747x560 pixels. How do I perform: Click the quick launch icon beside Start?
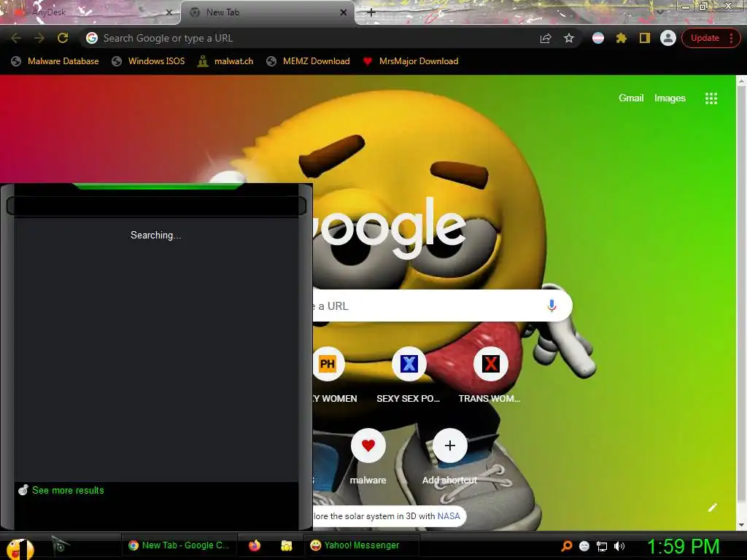60,545
